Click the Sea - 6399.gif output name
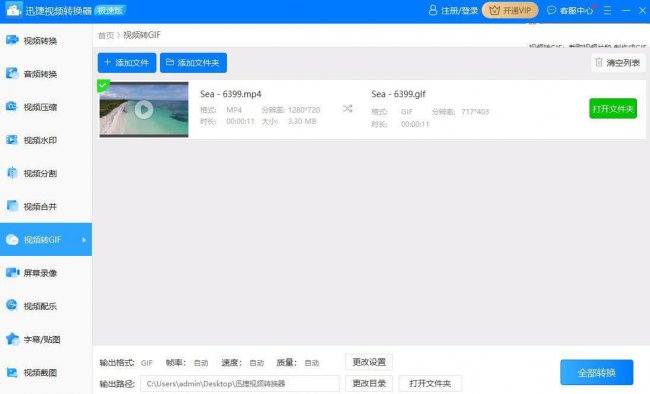 coord(398,94)
